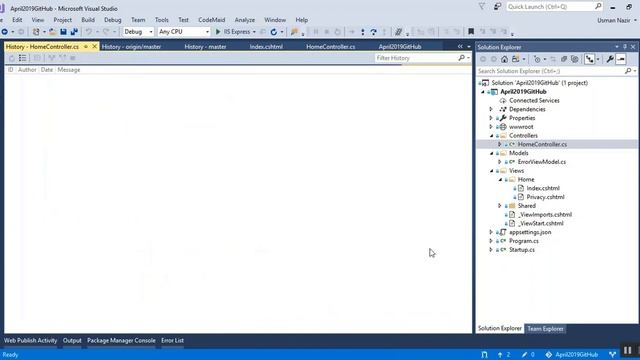Switch to the HomeController.cs document tab
Screen dimensions: 640x360
(x=331, y=47)
